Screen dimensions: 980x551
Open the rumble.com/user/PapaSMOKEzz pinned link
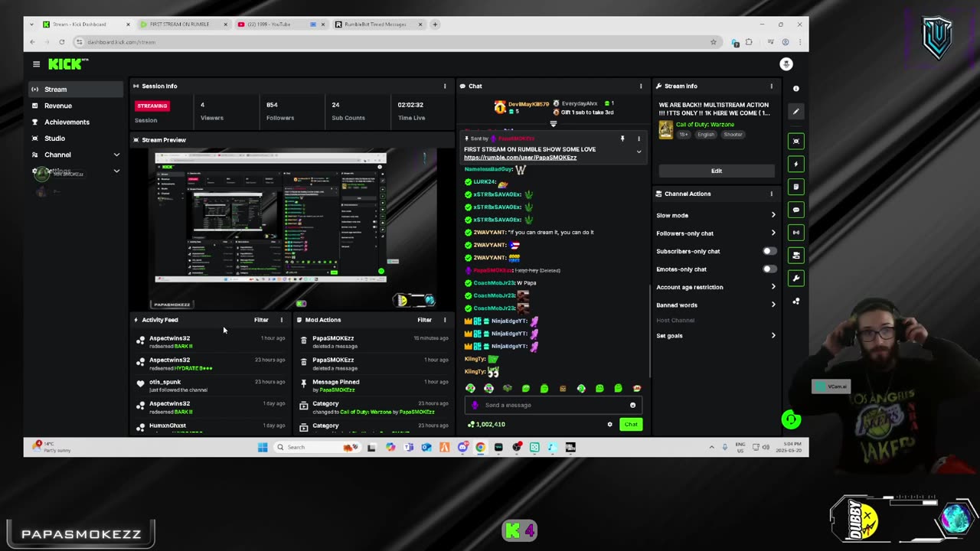click(520, 158)
